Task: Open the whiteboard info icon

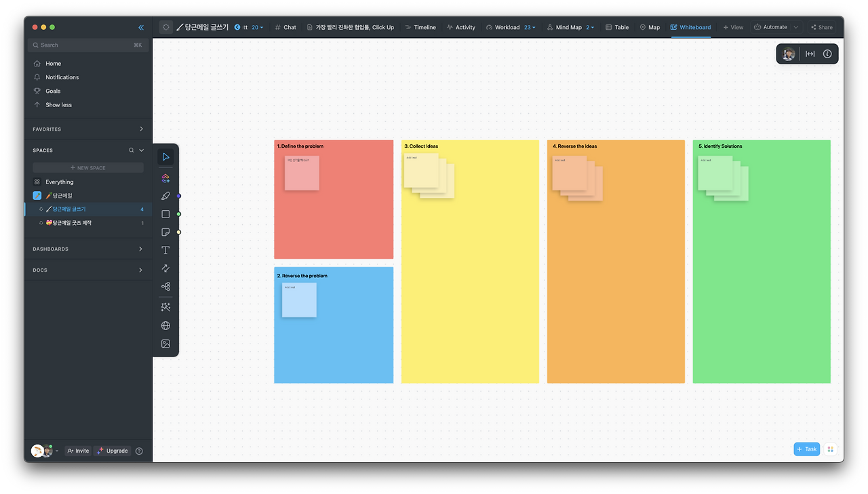Action: coord(827,54)
